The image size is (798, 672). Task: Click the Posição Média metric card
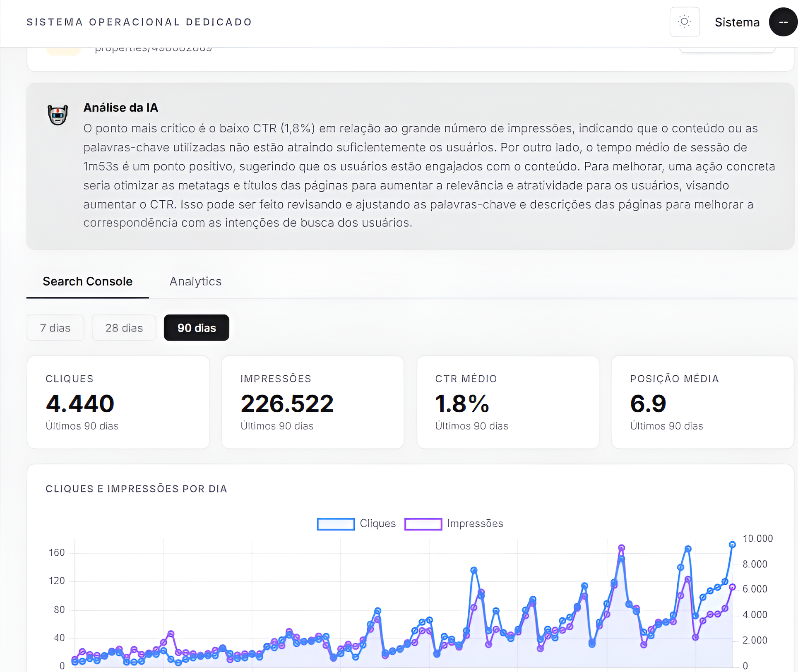coord(702,402)
